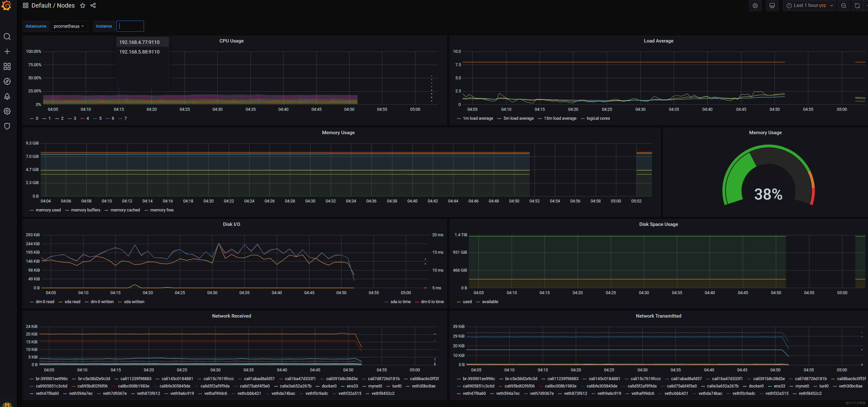Open the Server Admin shield icon
Viewport: 868px width, 407px height.
[x=7, y=126]
